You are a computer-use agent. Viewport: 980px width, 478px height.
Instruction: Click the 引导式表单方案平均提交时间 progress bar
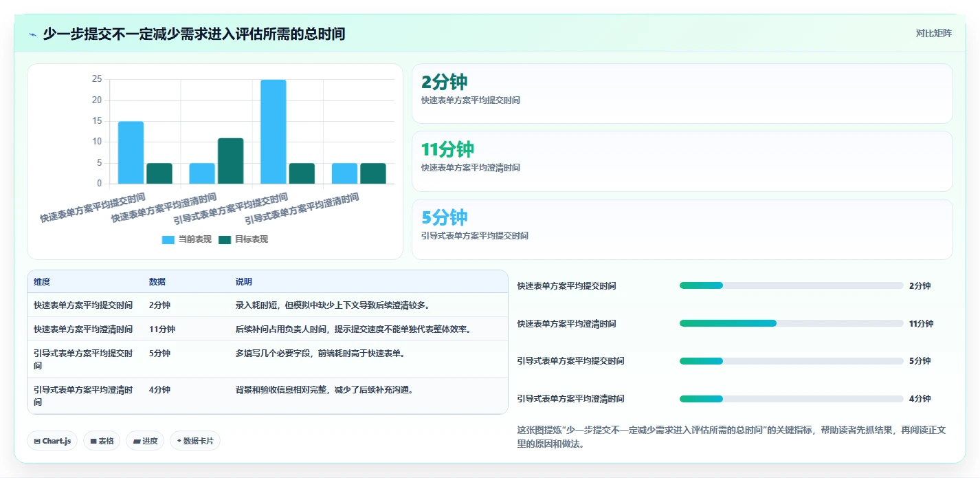(x=791, y=361)
